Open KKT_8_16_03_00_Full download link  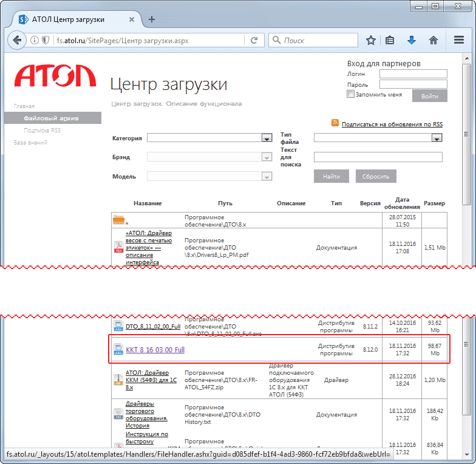point(155,350)
